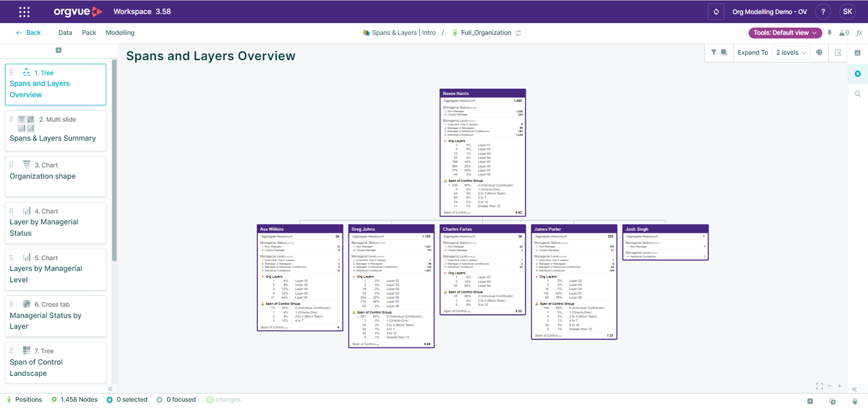Select slide 6 Managerial Status by Layer

(56, 316)
